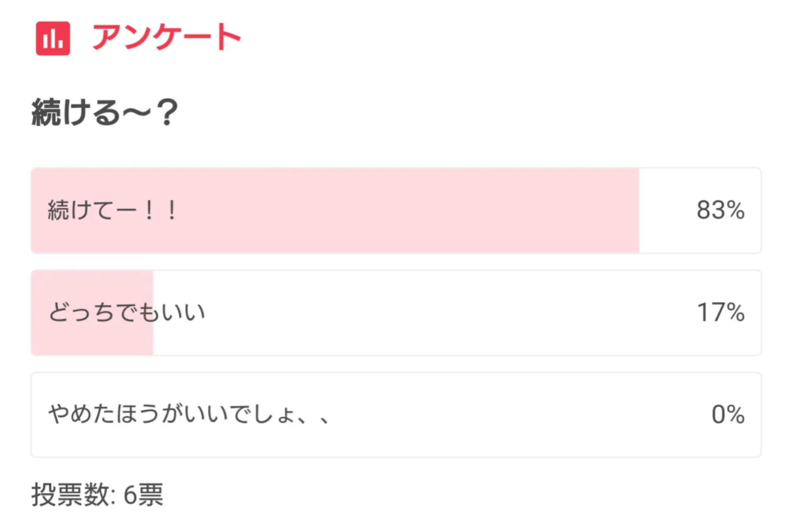The image size is (790, 532).
Task: Click the red poll chart icon
Action: click(x=53, y=38)
